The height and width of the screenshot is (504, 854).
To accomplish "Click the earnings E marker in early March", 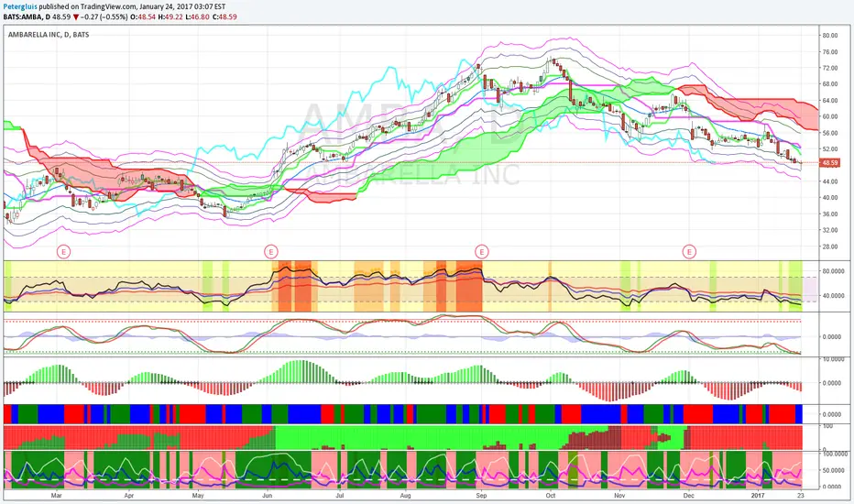I will pyautogui.click(x=64, y=252).
